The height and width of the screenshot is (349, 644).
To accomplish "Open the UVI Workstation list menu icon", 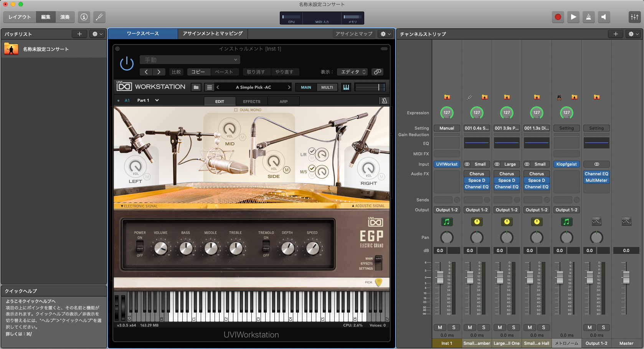I will [x=209, y=87].
